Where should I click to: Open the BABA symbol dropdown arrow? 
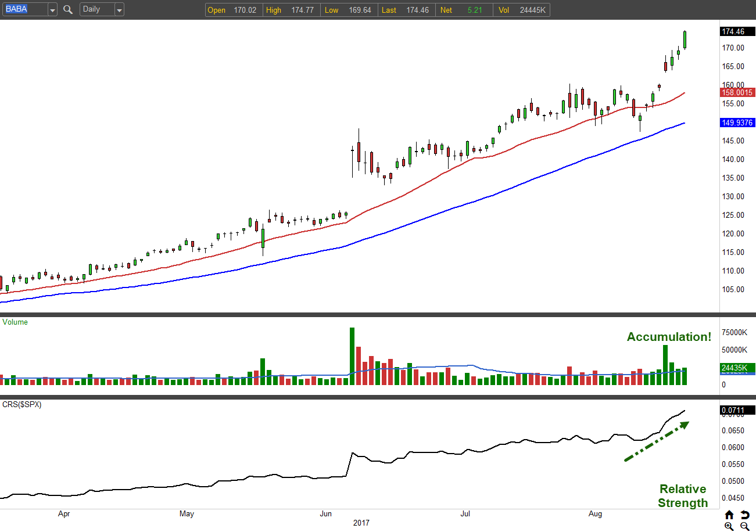(x=52, y=10)
